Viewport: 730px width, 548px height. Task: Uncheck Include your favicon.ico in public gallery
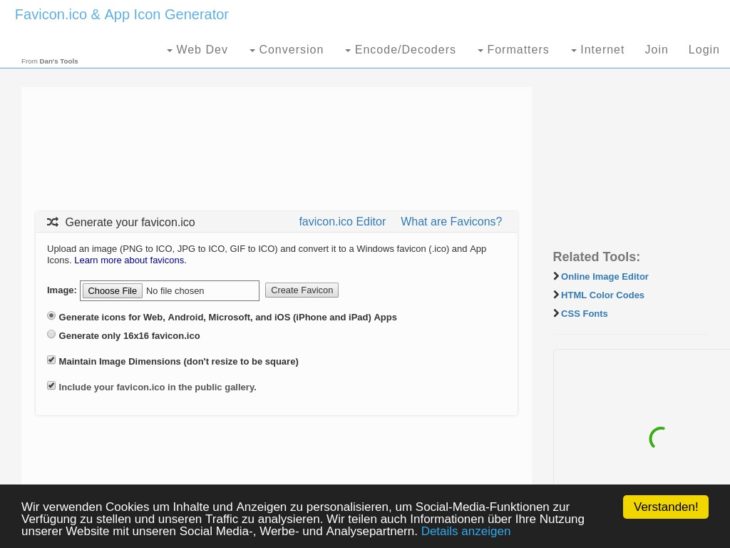tap(52, 385)
